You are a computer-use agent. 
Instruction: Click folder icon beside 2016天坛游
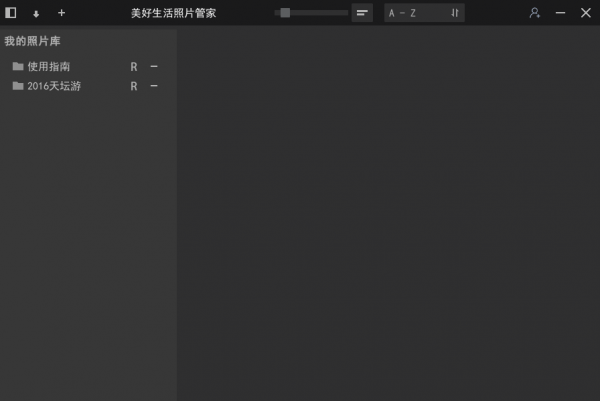point(18,86)
